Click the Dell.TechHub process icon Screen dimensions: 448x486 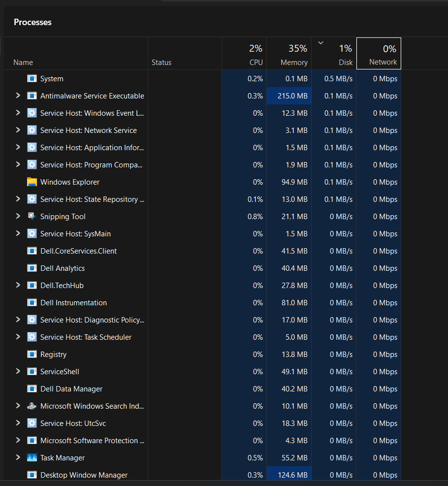click(x=32, y=285)
